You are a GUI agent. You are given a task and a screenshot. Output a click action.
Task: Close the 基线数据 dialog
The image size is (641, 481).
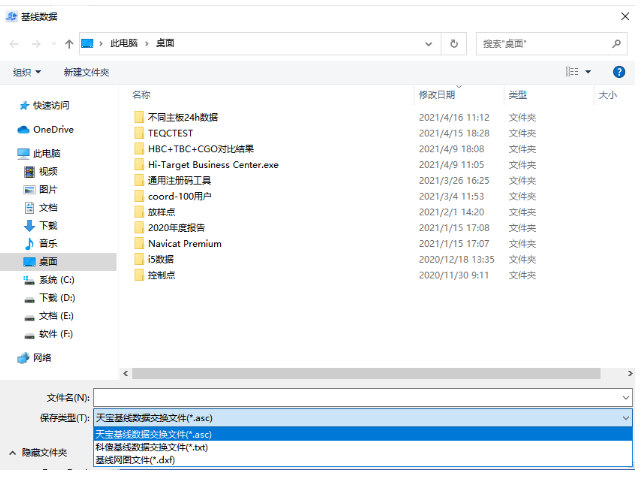click(x=625, y=16)
